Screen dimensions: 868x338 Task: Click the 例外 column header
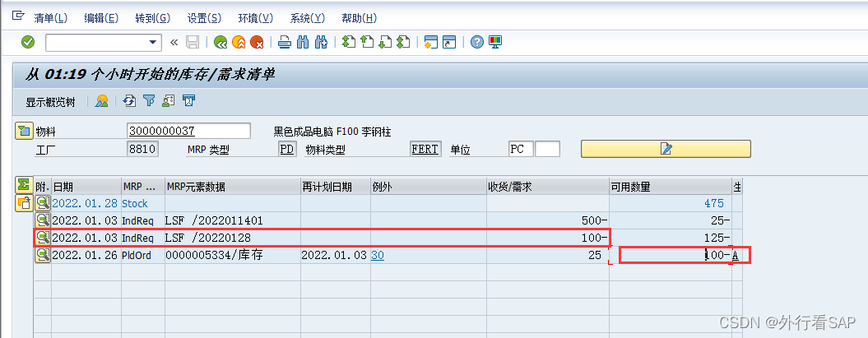pyautogui.click(x=429, y=187)
